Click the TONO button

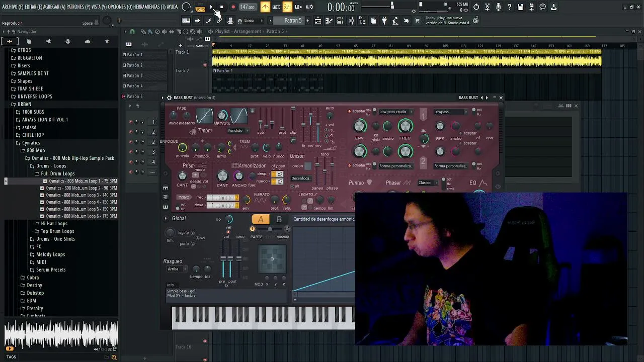tap(184, 198)
